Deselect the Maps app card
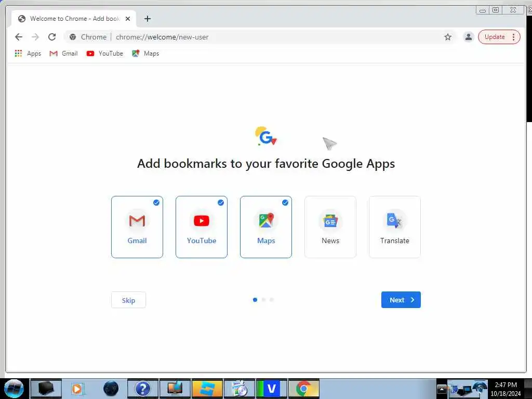Image resolution: width=532 pixels, height=399 pixels. 266,227
